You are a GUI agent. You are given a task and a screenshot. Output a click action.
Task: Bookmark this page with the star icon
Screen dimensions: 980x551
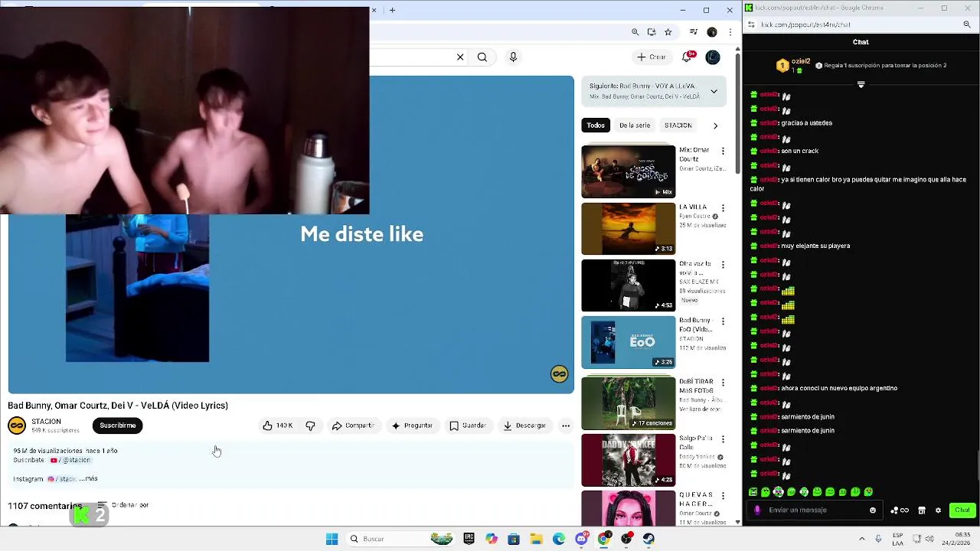(x=668, y=32)
